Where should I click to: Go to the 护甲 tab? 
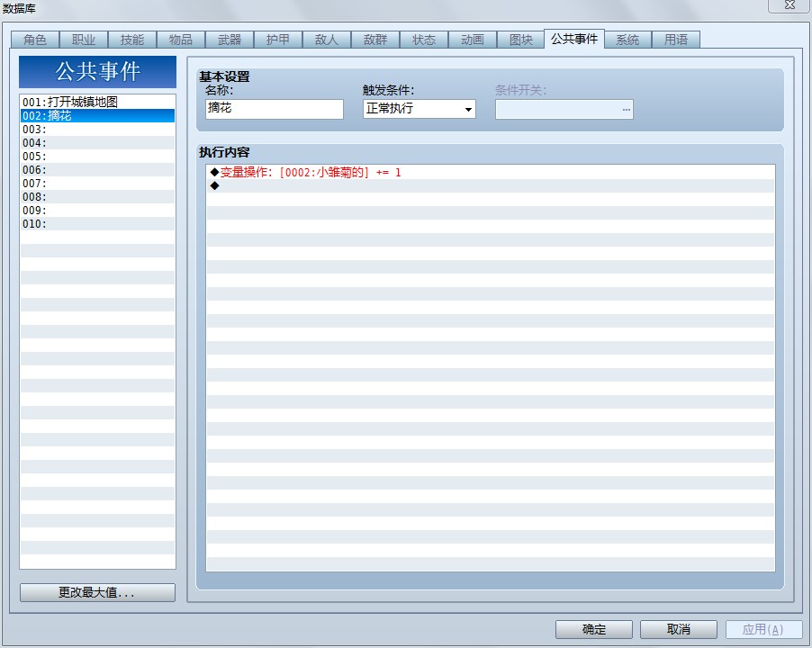pyautogui.click(x=278, y=40)
